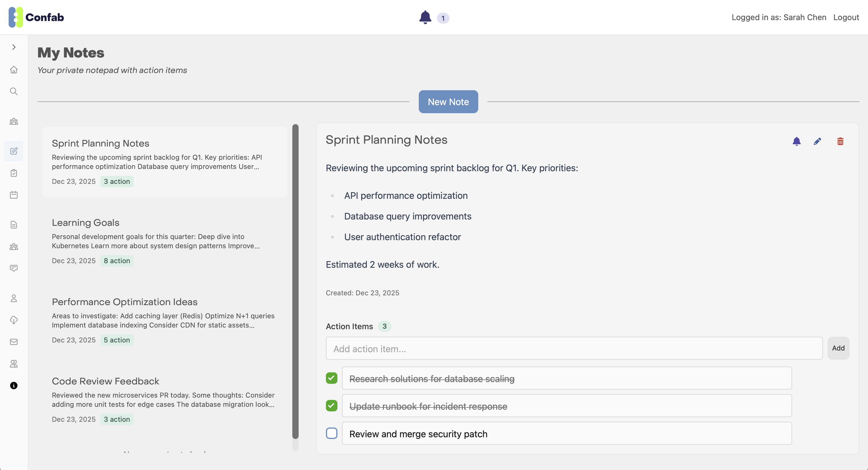
Task: Click the info circle at sidebar bottom
Action: (14, 386)
